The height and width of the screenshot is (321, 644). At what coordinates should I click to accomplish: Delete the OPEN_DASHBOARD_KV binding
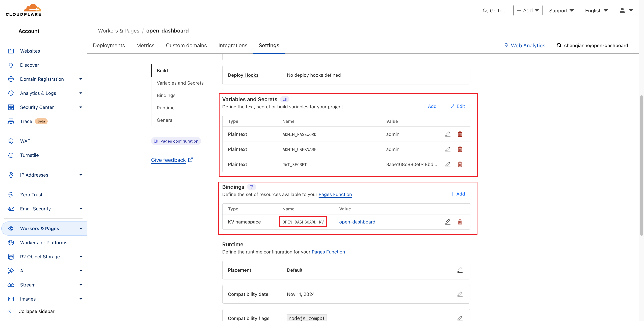pos(460,222)
